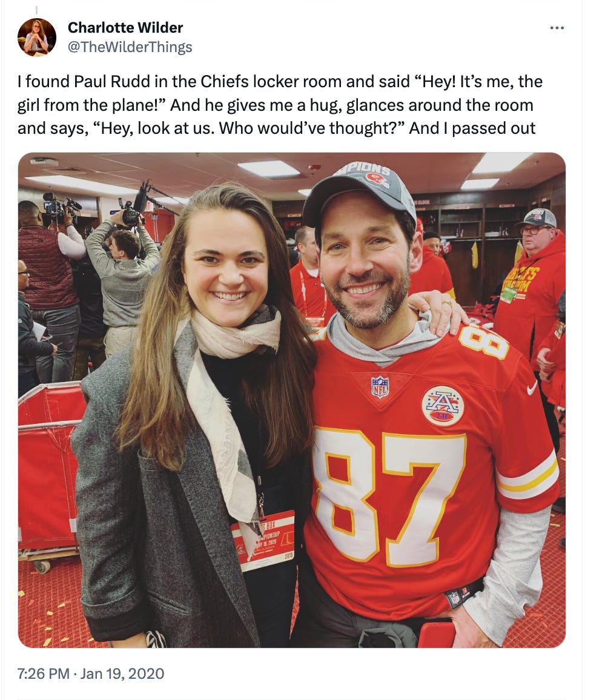Click Charlotte Wilder's profile avatar
608x700 pixels.
click(37, 38)
